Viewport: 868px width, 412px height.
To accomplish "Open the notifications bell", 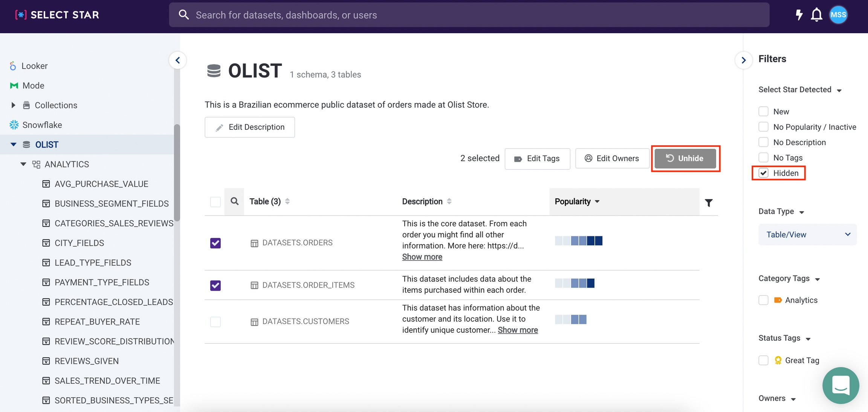I will point(816,15).
